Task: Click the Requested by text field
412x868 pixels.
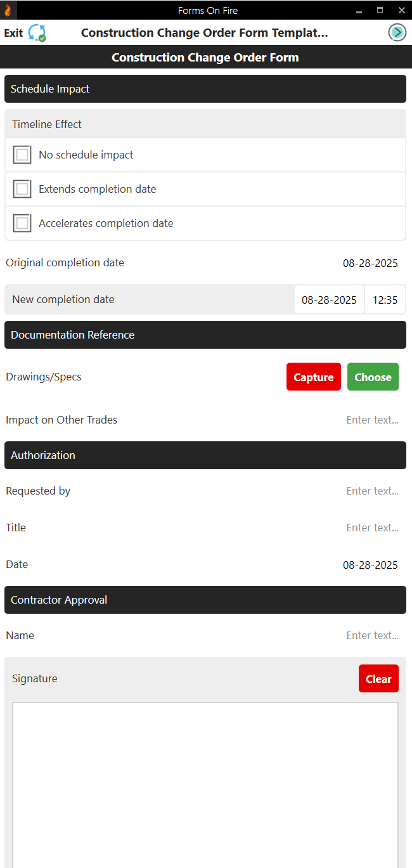Action: pyautogui.click(x=373, y=490)
